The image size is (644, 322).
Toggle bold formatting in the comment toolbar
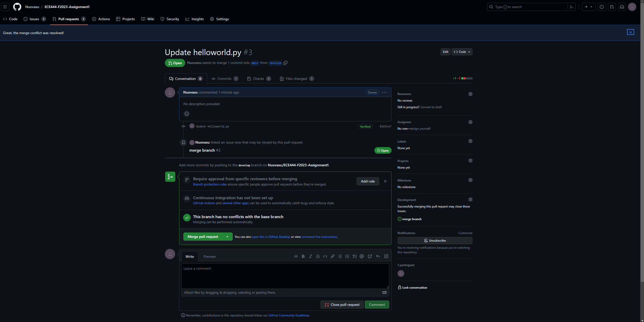[x=303, y=256]
